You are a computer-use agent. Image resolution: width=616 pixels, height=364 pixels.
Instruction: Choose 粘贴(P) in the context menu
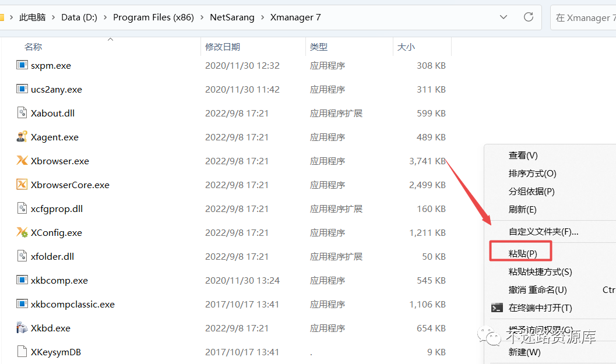point(523,254)
